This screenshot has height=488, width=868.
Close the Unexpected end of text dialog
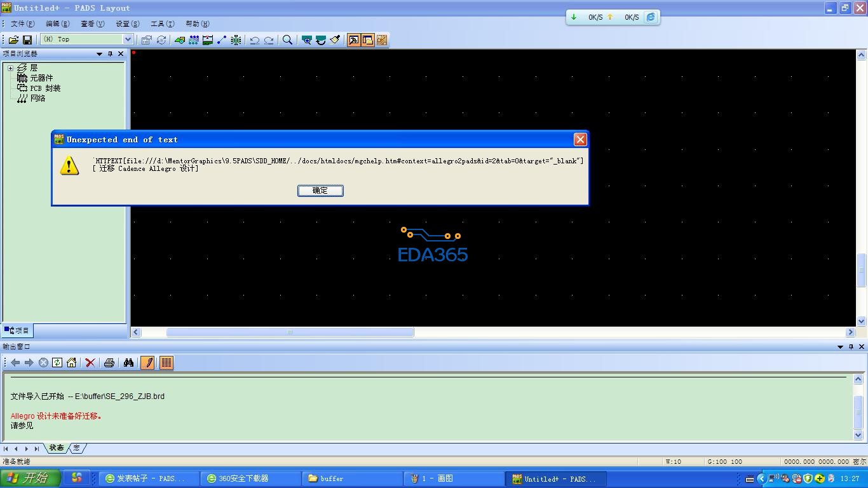pos(580,140)
